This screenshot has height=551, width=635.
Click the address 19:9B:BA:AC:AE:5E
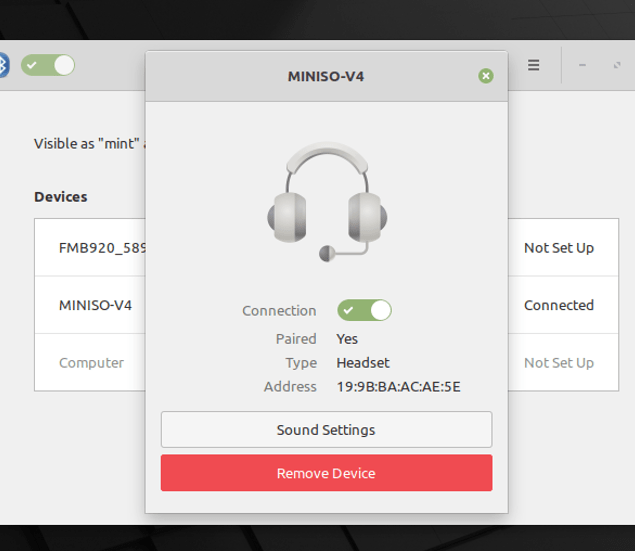click(398, 387)
